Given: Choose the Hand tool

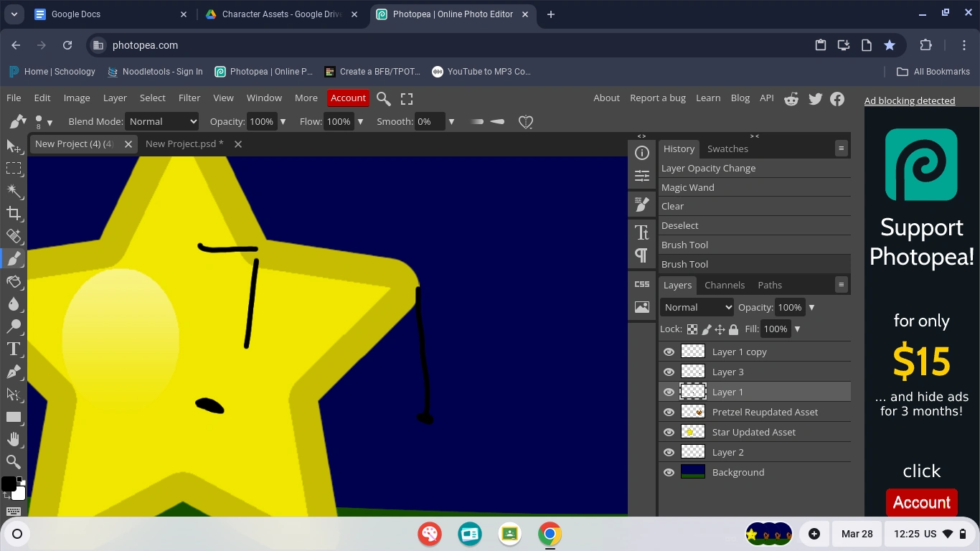Looking at the screenshot, I should click(14, 439).
